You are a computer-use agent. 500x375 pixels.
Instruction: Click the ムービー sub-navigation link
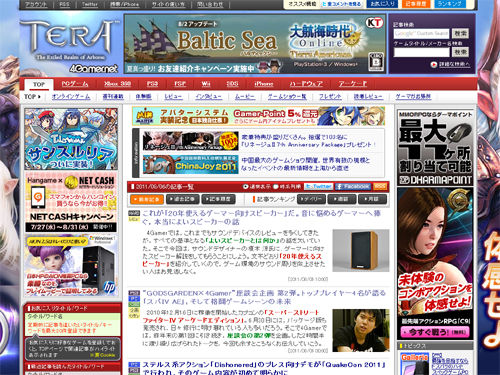(x=245, y=97)
